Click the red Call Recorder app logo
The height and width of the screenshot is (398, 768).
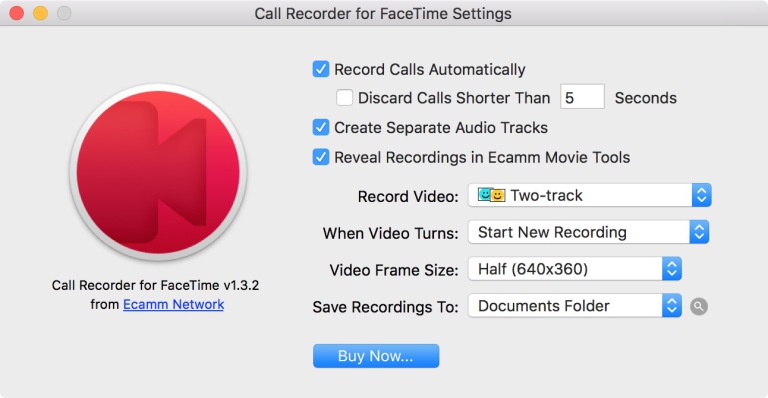coord(158,172)
